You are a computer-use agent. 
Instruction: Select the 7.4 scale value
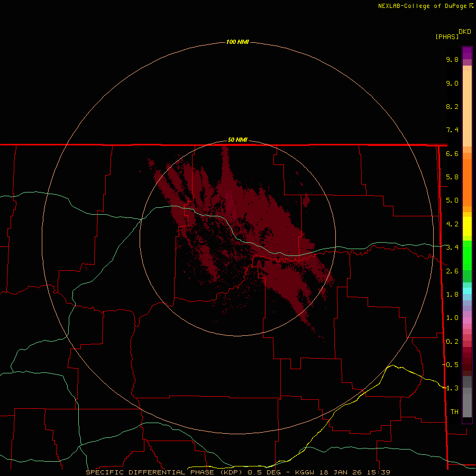pos(452,130)
